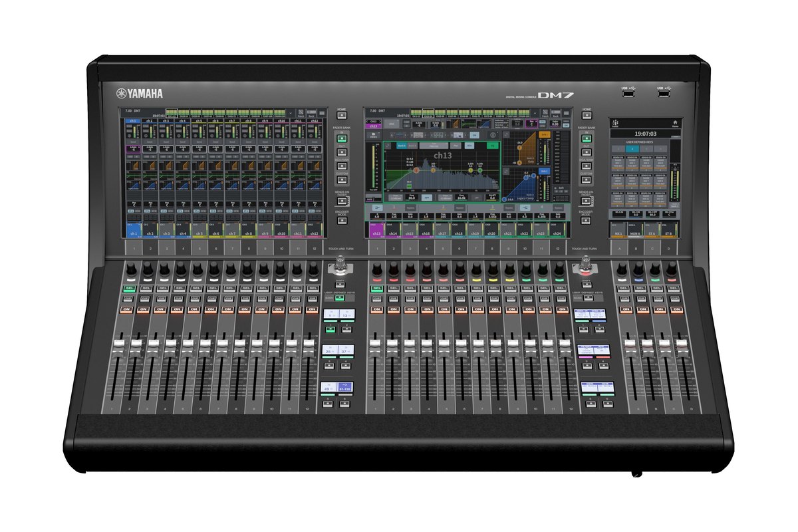This screenshot has width=798, height=532.
Task: Push the HOME key beside the left touchscreen
Action: click(x=342, y=116)
